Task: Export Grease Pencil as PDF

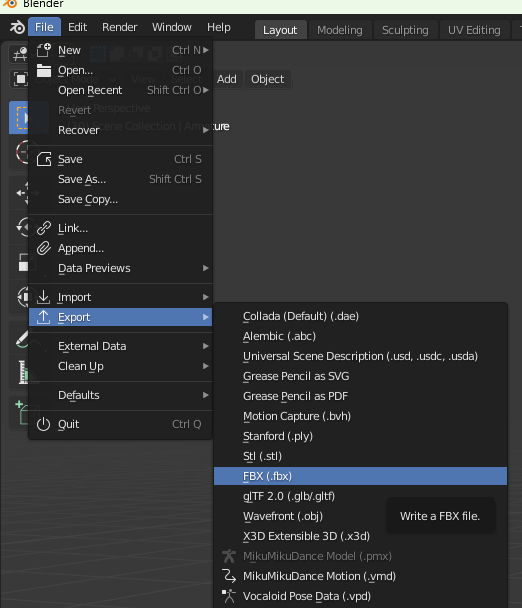Action: tap(360, 396)
